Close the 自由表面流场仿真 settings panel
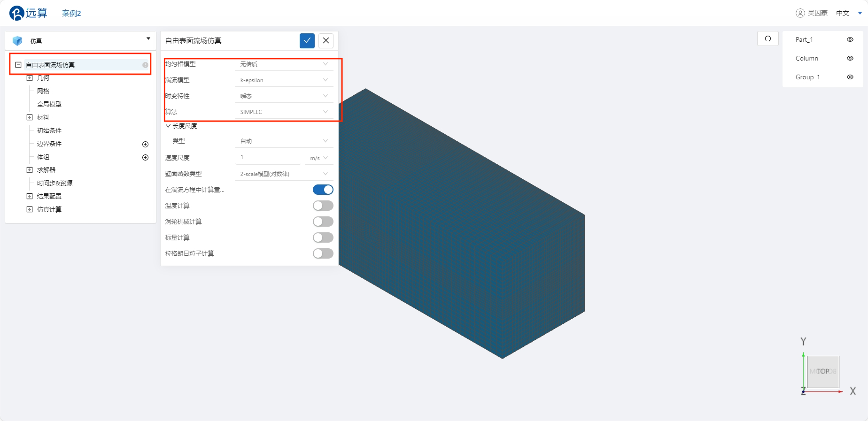 click(326, 40)
